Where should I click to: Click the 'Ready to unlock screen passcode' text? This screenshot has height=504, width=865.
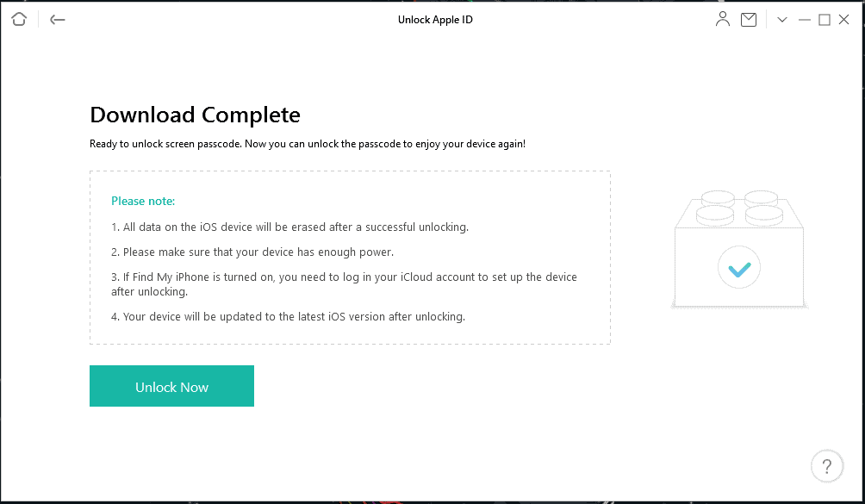307,144
